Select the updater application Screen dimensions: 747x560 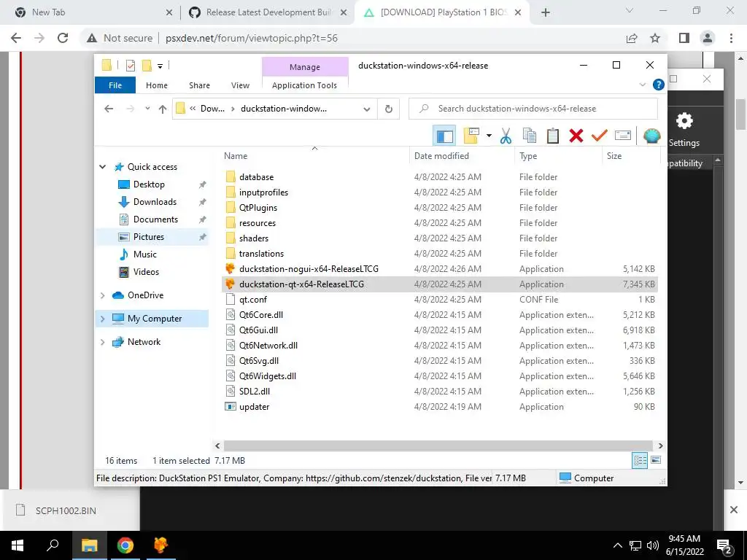[254, 407]
